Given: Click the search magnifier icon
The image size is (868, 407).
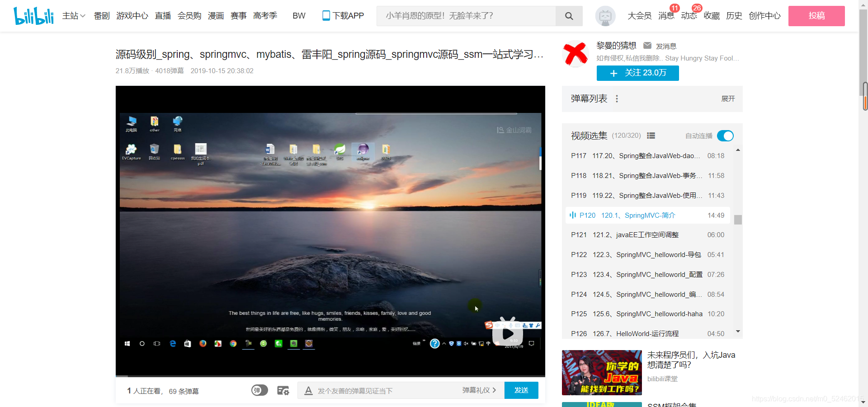Looking at the screenshot, I should point(569,16).
